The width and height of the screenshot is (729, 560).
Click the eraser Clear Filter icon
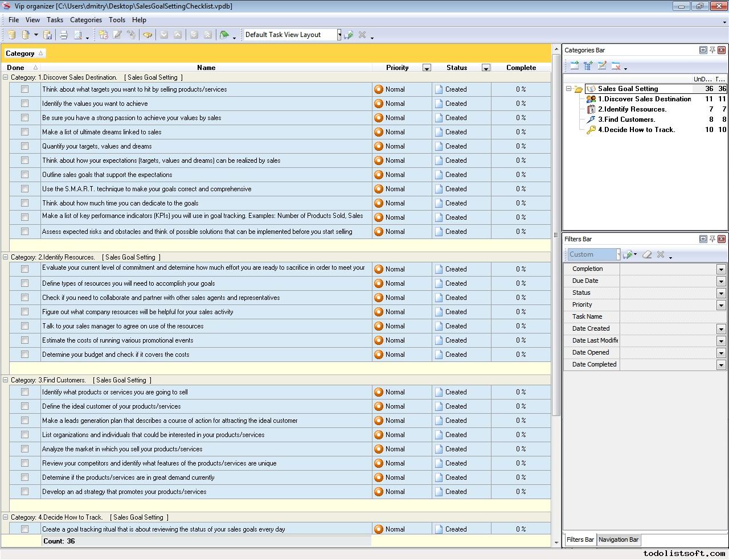(x=647, y=254)
